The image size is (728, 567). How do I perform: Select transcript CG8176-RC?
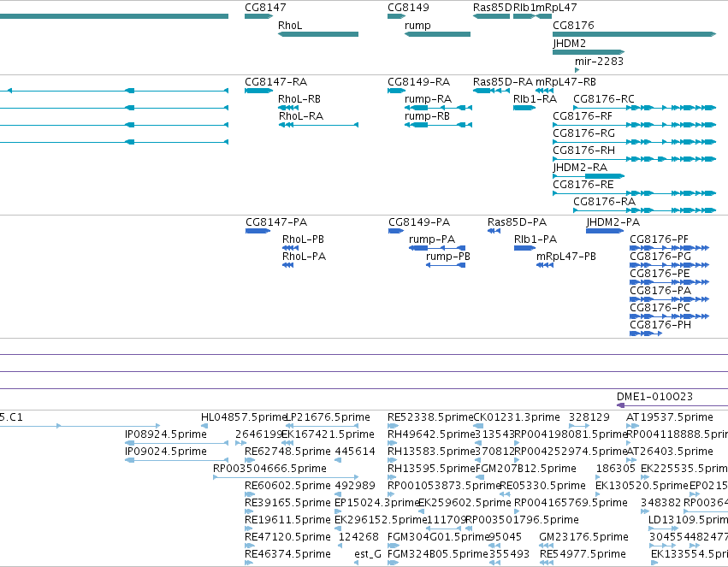coord(645,108)
